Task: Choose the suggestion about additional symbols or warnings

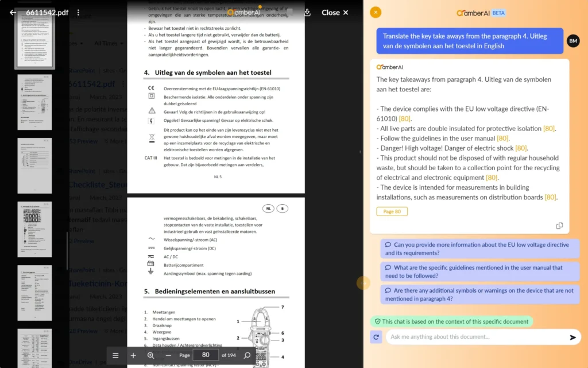Action: point(480,294)
